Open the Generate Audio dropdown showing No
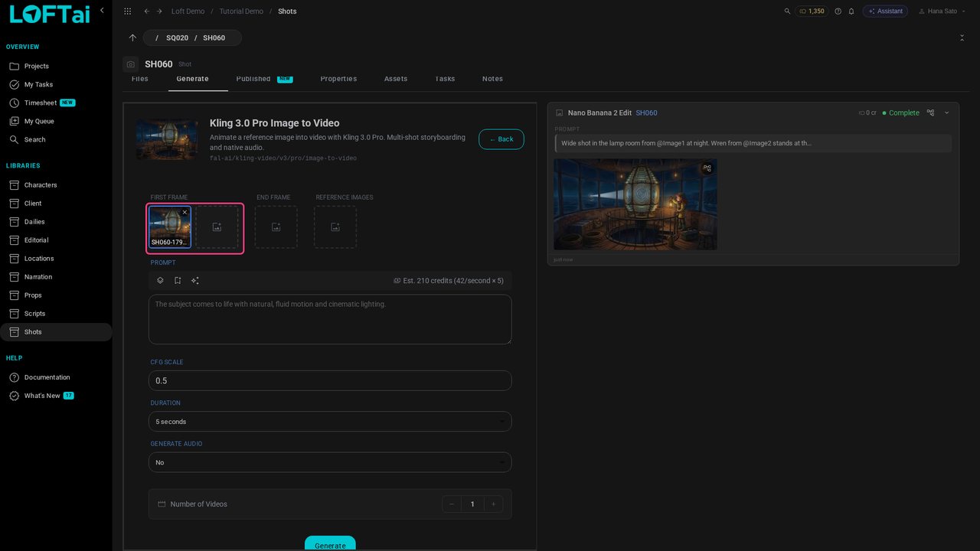The height and width of the screenshot is (551, 980). click(x=330, y=462)
